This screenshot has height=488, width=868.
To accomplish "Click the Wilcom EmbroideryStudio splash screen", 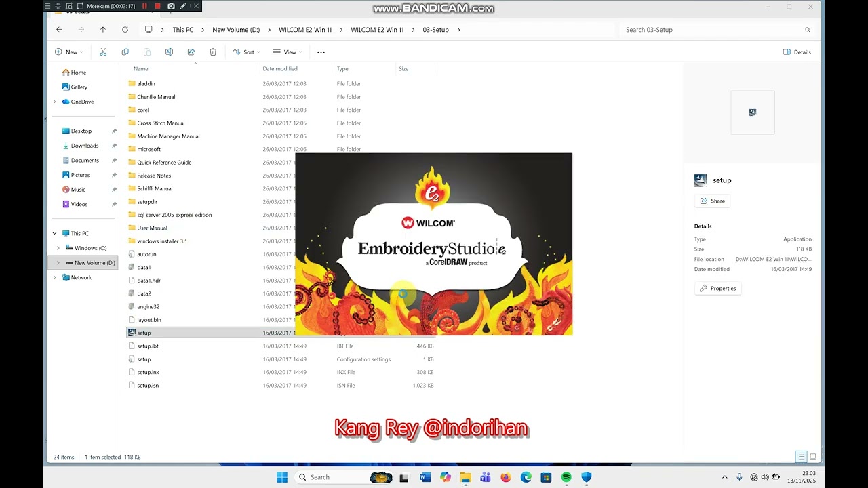I will [434, 244].
